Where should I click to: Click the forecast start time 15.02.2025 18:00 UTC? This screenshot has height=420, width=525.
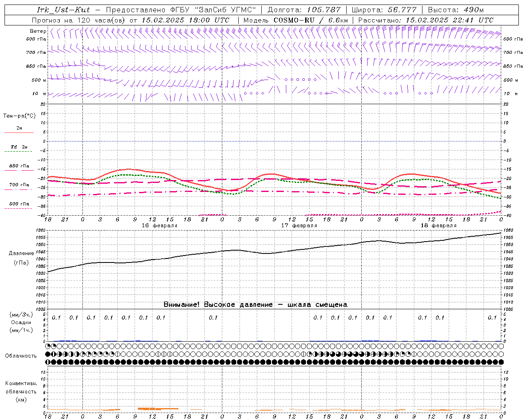pos(185,20)
